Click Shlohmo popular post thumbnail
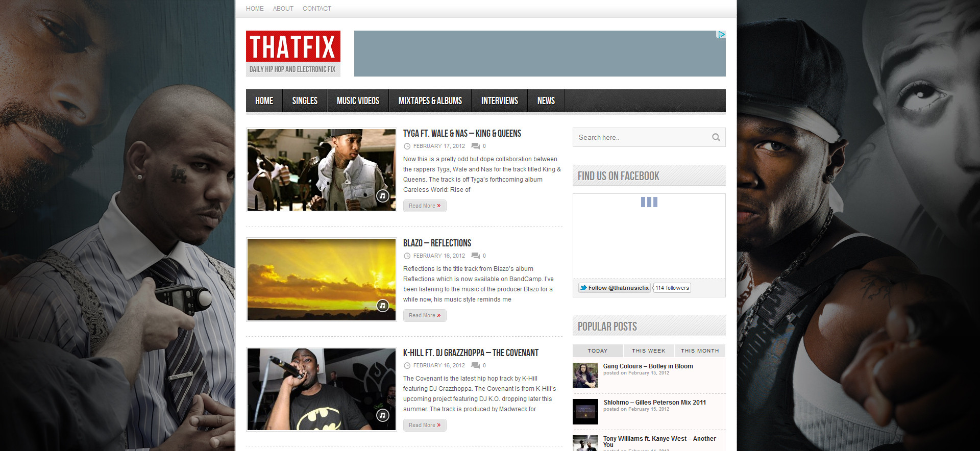 585,412
